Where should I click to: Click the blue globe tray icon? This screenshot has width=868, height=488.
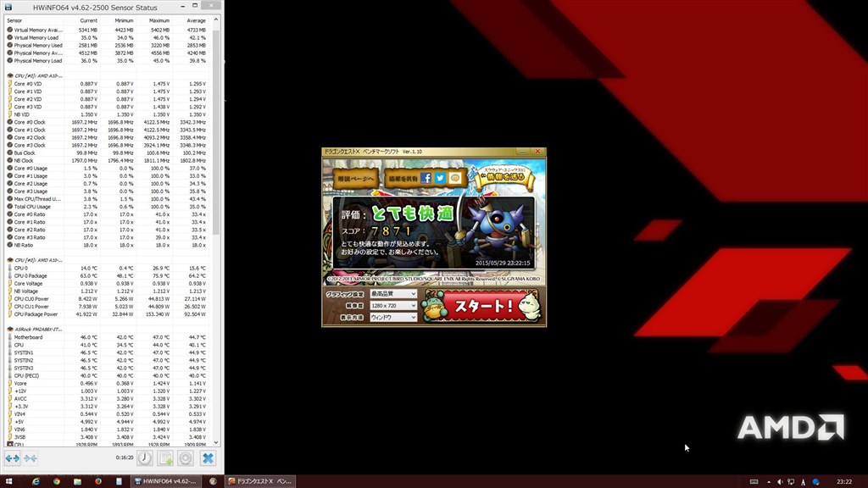click(816, 481)
